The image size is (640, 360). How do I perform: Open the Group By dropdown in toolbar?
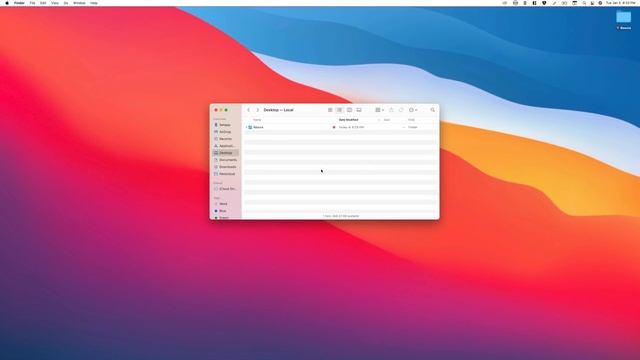(380, 110)
